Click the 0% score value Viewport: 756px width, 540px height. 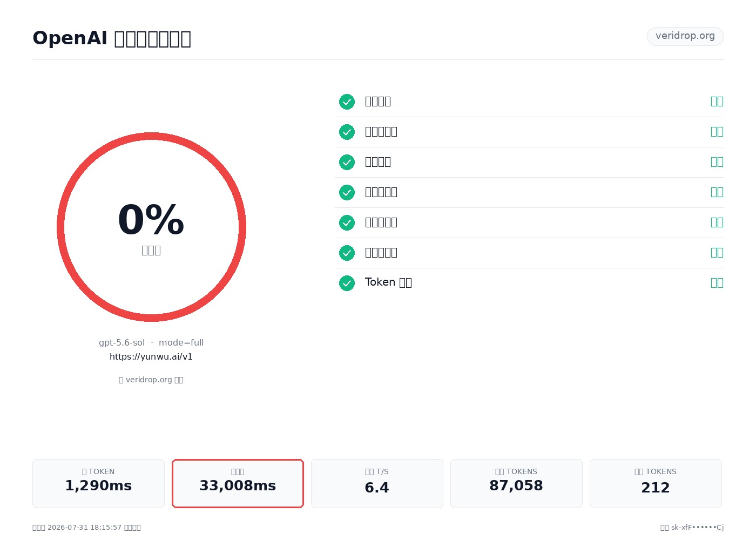pos(151,220)
